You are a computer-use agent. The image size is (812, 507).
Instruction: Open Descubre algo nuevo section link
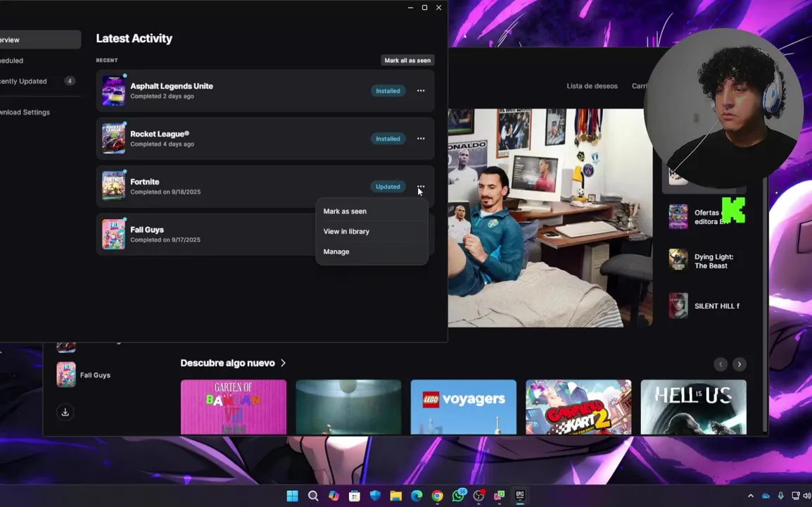[227, 363]
